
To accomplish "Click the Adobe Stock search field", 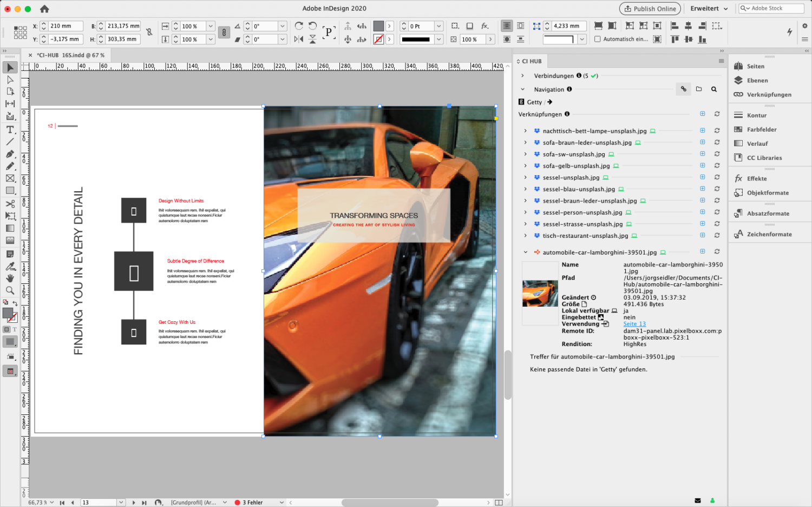I will 774,9.
